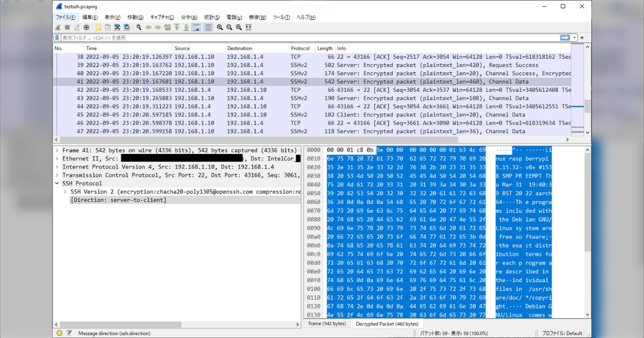Viewport: 644px width, 338px height.
Task: Click the + button beside the filter bar
Action: (x=582, y=38)
